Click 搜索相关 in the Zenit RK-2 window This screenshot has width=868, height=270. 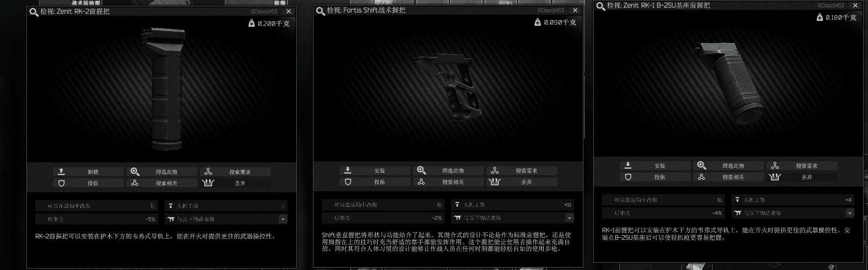click(162, 183)
